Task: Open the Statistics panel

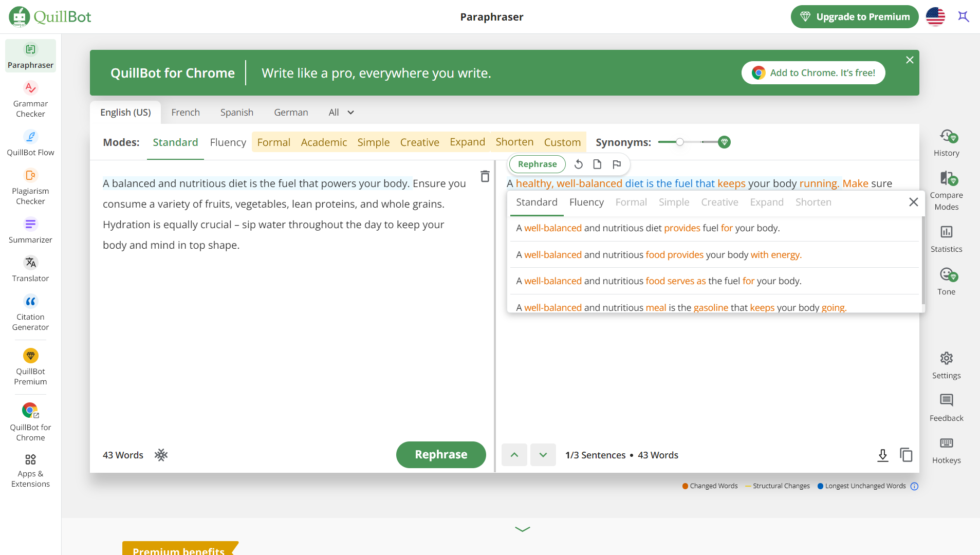Action: coord(946,239)
